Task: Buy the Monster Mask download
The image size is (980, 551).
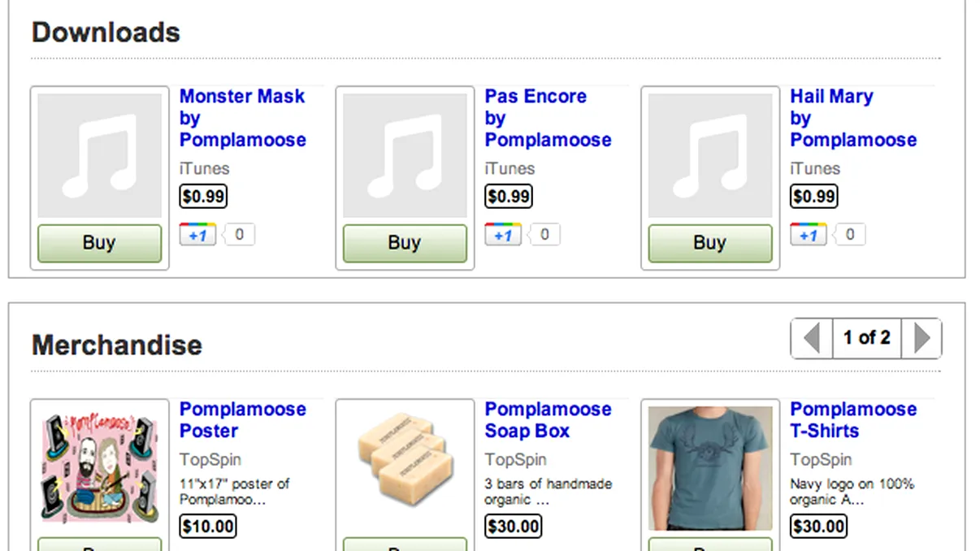Action: click(99, 243)
